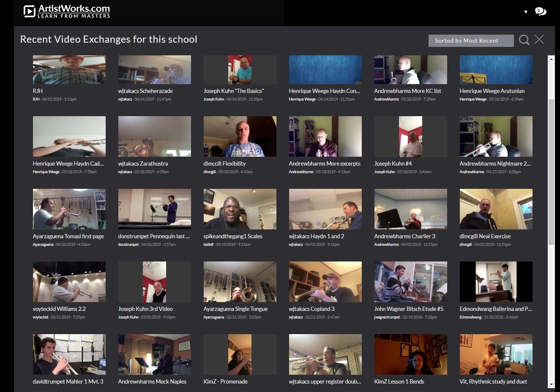
Task: Click the search magnifier icon
Action: point(524,40)
